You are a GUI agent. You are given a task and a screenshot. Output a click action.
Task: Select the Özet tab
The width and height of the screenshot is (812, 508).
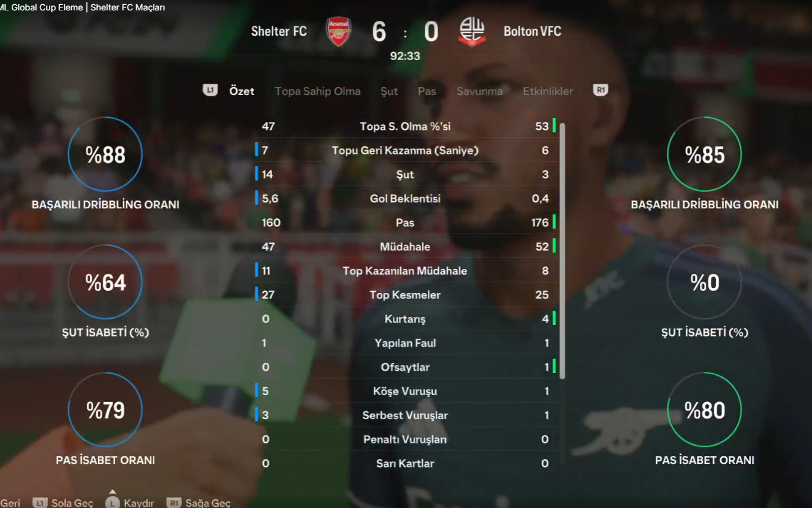(241, 91)
